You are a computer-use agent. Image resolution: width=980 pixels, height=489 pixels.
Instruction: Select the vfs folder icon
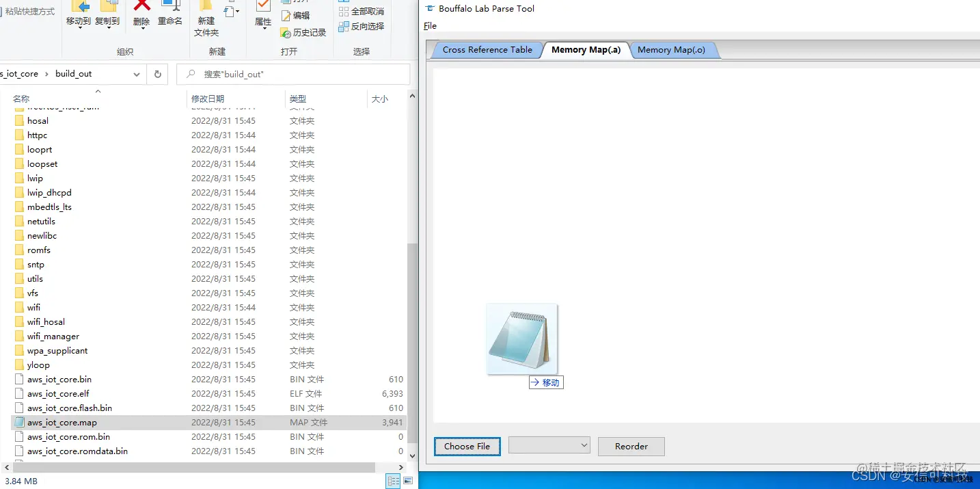pos(19,293)
